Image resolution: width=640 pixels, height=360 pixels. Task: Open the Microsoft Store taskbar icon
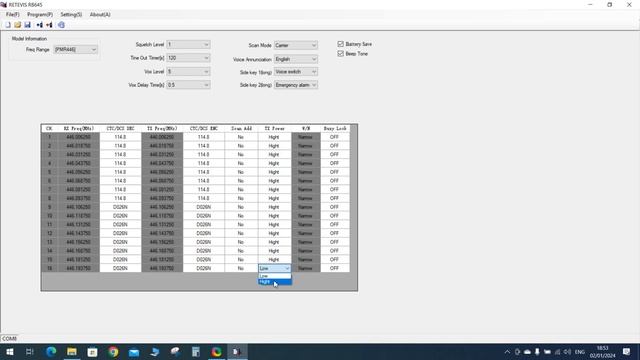92,352
